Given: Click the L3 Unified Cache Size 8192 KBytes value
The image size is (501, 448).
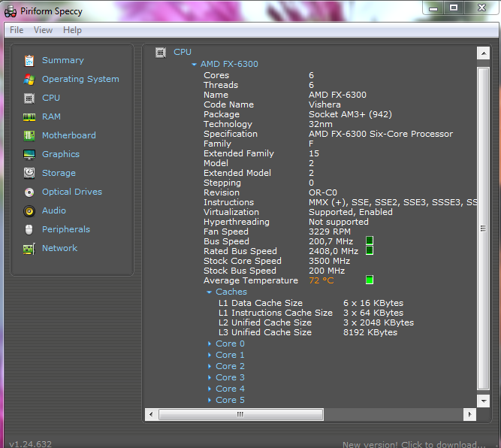Looking at the screenshot, I should pyautogui.click(x=370, y=332).
